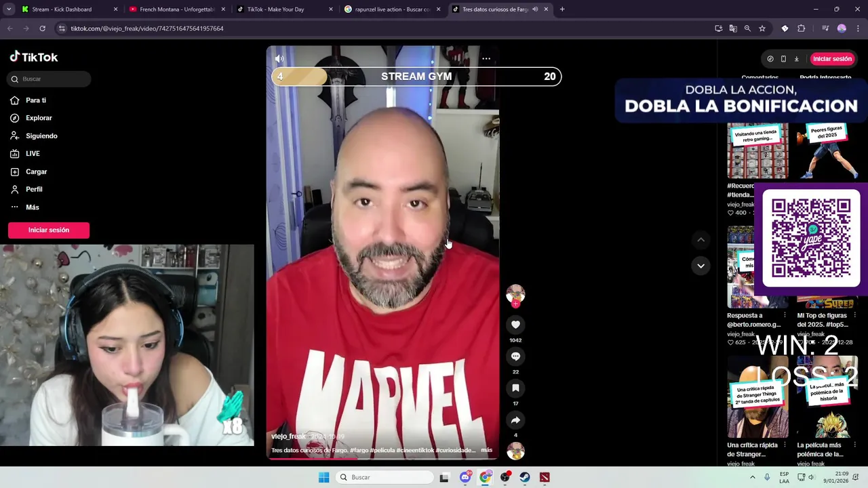
Task: Click top-right Iniciar sesión button
Action: coord(832,59)
